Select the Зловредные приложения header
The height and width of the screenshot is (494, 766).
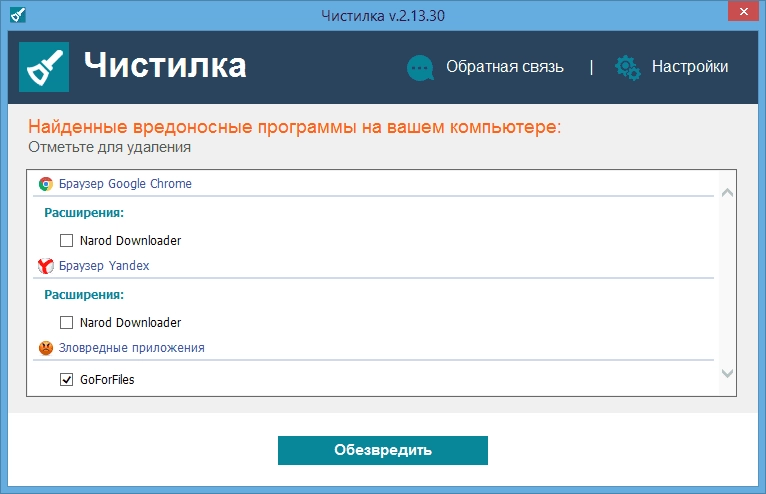[x=131, y=348]
